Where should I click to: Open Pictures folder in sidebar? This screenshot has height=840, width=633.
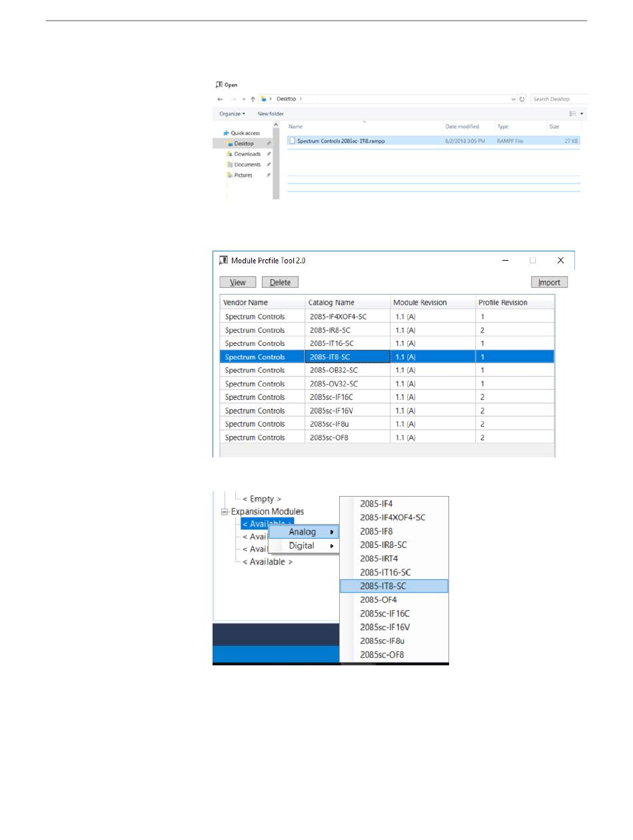243,175
